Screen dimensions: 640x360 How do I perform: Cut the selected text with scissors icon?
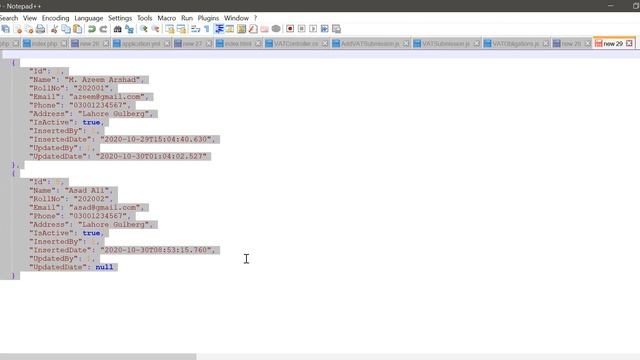point(54,29)
